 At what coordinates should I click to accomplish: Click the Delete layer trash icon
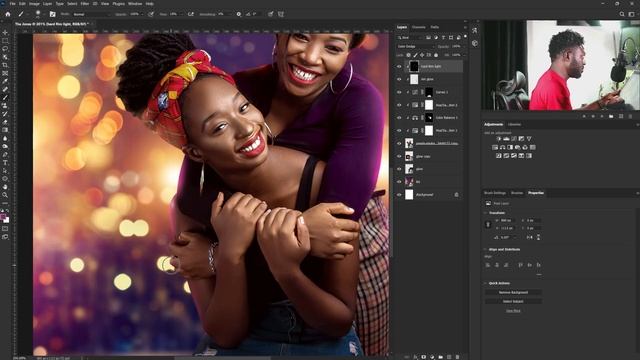(457, 357)
